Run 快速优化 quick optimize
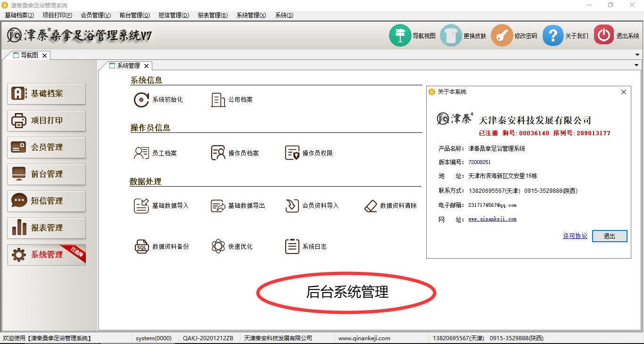Image resolution: width=644 pixels, height=344 pixels. 218,246
